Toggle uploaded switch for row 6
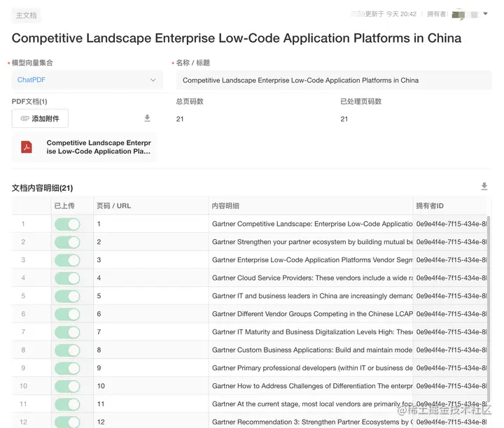 [x=67, y=314]
